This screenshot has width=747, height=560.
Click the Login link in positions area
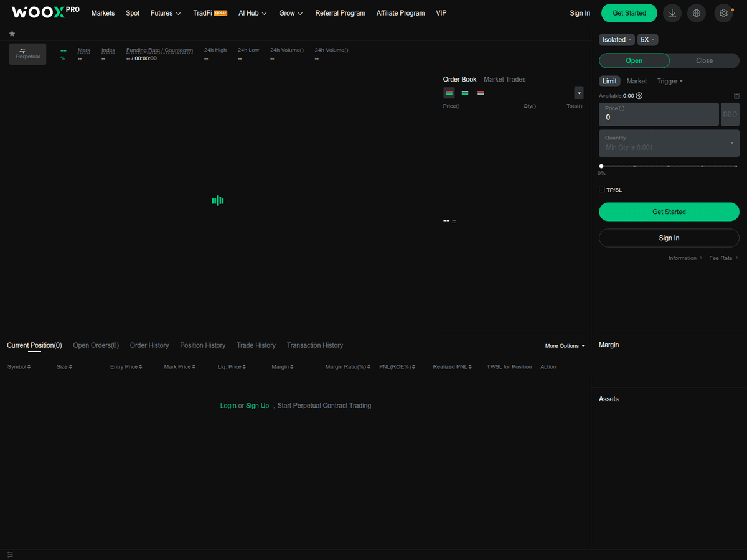(x=228, y=406)
